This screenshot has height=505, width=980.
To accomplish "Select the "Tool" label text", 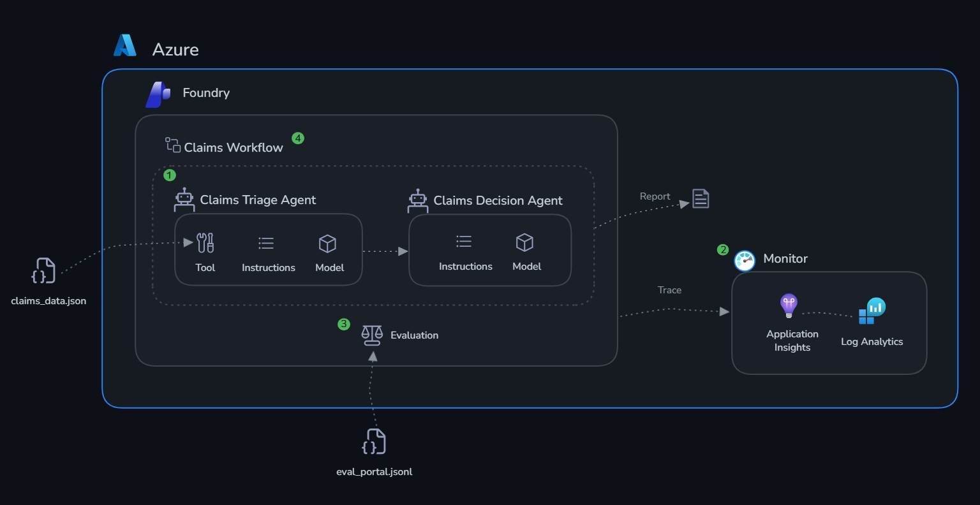I will [x=205, y=268].
